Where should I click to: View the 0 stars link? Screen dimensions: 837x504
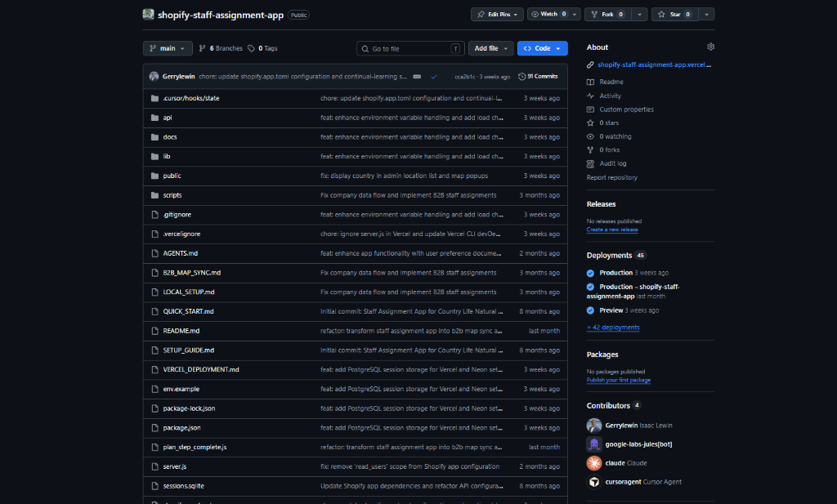pos(609,123)
